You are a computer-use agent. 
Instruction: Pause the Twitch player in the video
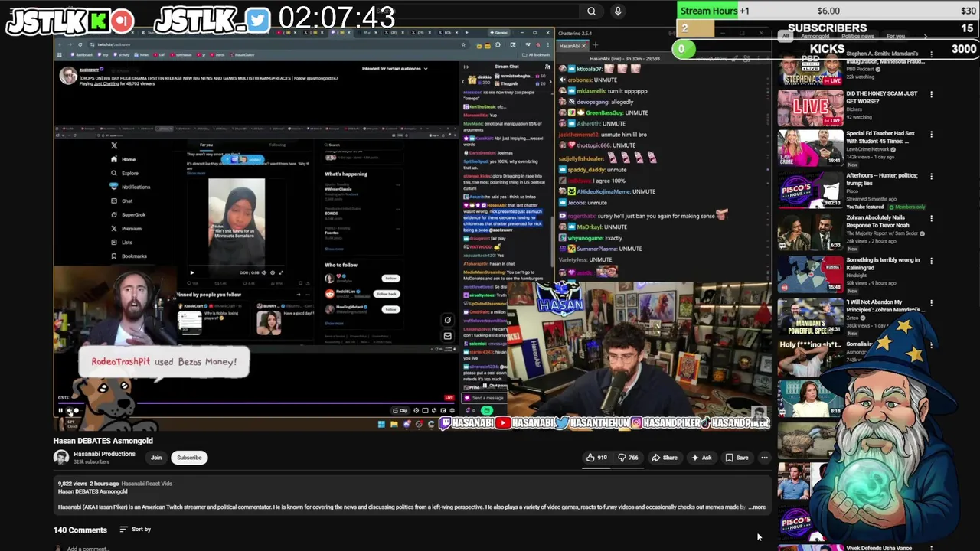tap(60, 411)
